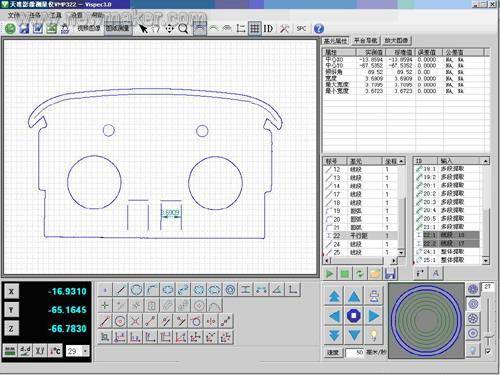The image size is (500, 375).
Task: Zero the Z axis button
Action: tap(11, 328)
